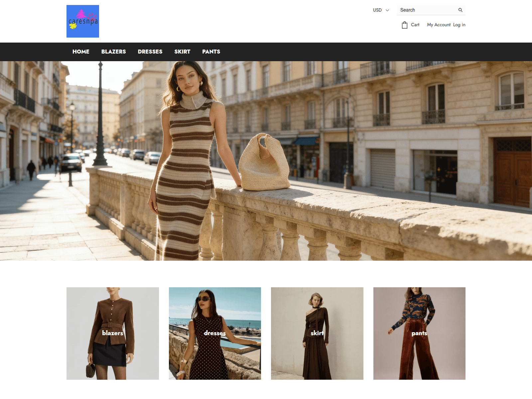
Task: Open the Cart link
Action: [415, 25]
